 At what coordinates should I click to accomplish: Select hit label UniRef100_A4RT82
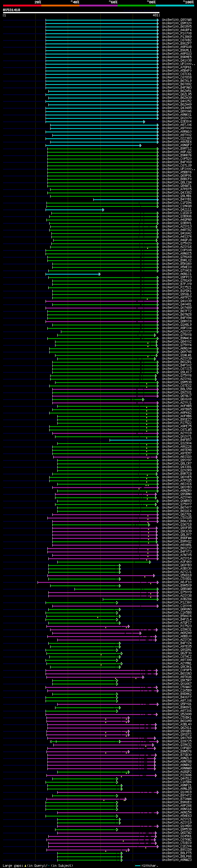177,230
